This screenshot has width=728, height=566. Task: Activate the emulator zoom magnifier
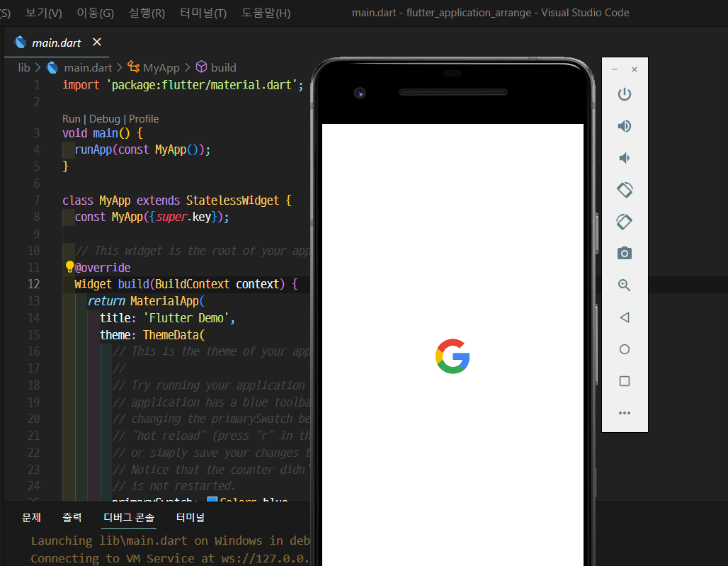[x=625, y=285]
